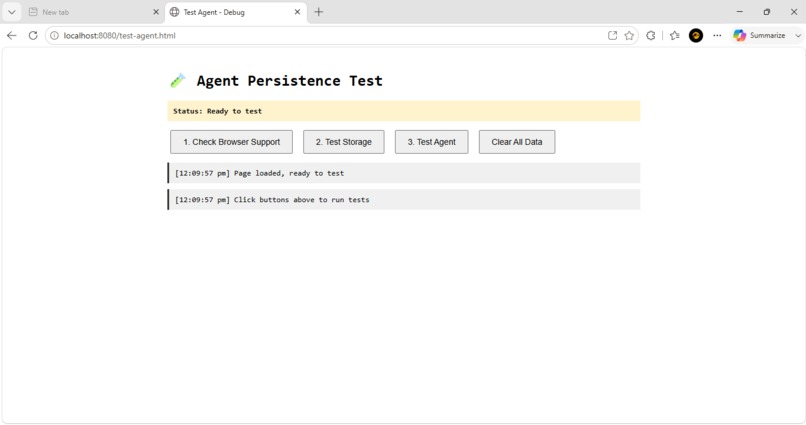Restore down the browser window
This screenshot has height=425, width=806.
766,12
